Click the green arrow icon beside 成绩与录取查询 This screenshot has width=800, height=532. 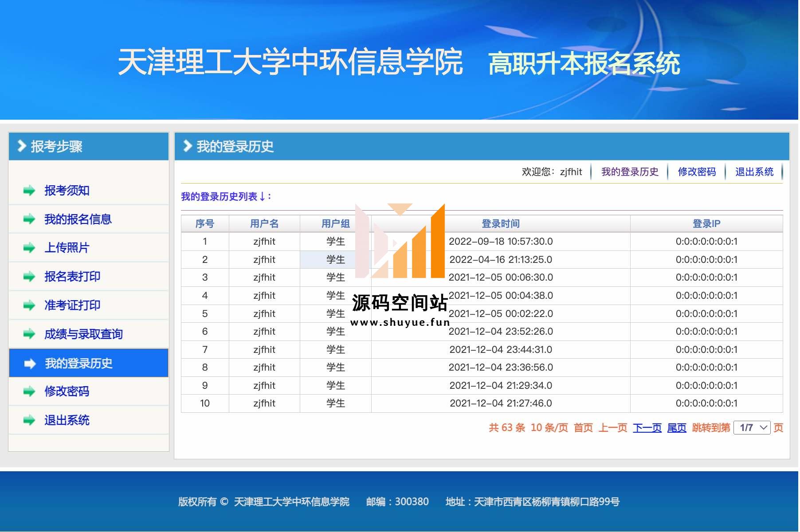pyautogui.click(x=29, y=334)
